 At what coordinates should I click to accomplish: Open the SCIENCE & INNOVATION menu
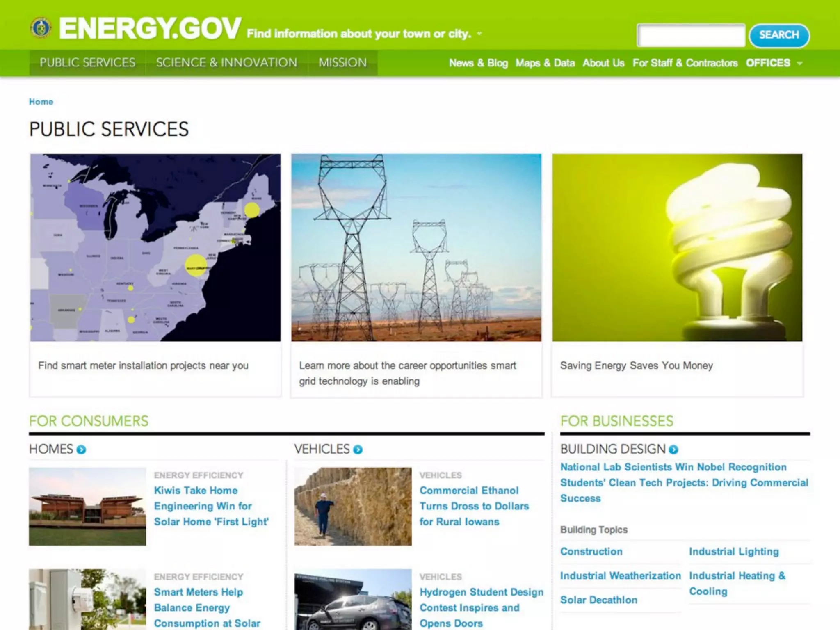click(x=226, y=63)
